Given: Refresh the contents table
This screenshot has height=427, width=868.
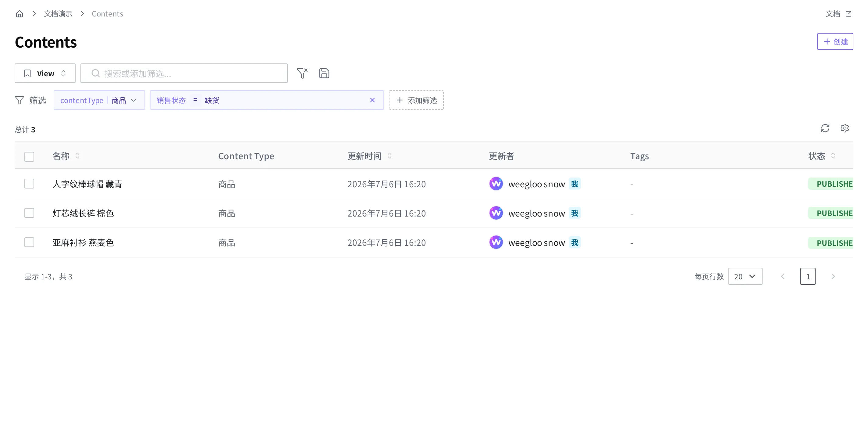Looking at the screenshot, I should point(825,128).
